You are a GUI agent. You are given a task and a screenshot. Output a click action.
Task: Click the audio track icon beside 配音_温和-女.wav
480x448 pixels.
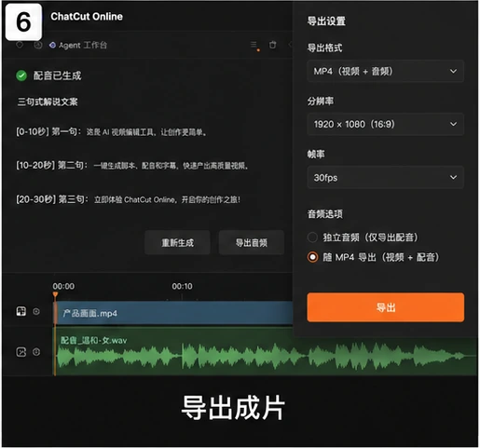click(x=21, y=352)
